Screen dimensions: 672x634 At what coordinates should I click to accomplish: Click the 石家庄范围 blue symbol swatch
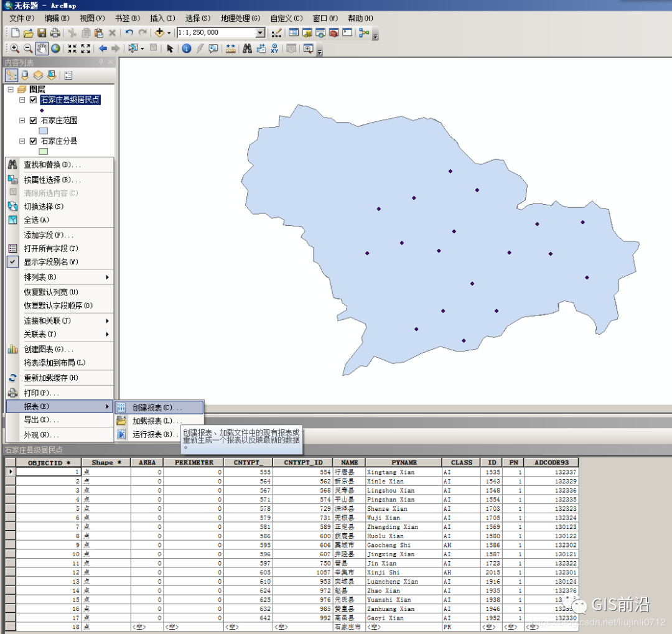44,131
